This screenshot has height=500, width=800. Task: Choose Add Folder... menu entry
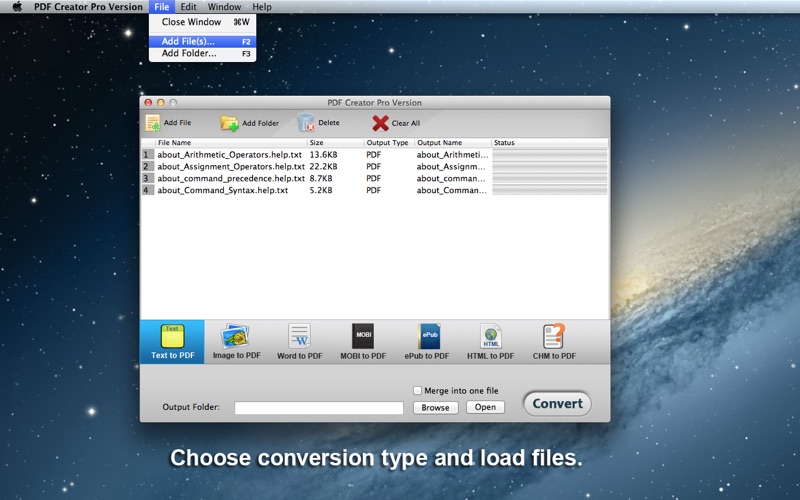[x=203, y=53]
